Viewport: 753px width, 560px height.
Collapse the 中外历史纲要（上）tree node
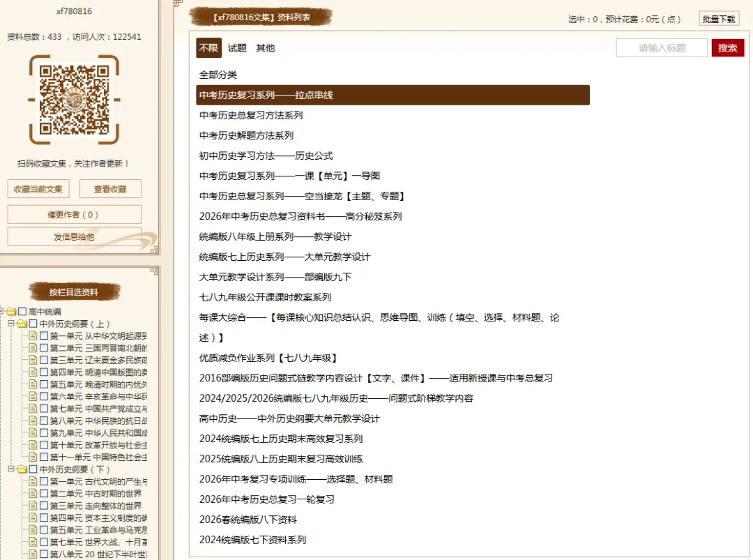[11, 324]
